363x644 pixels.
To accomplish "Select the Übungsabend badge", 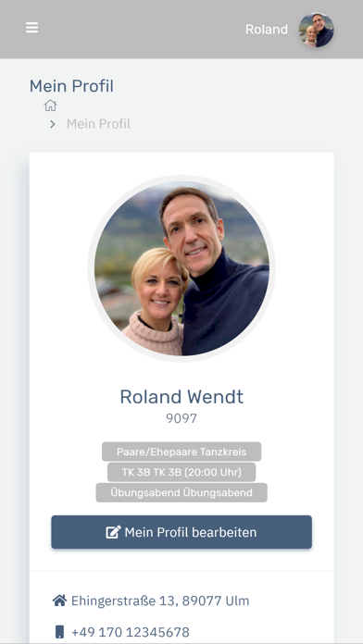I will [x=181, y=492].
